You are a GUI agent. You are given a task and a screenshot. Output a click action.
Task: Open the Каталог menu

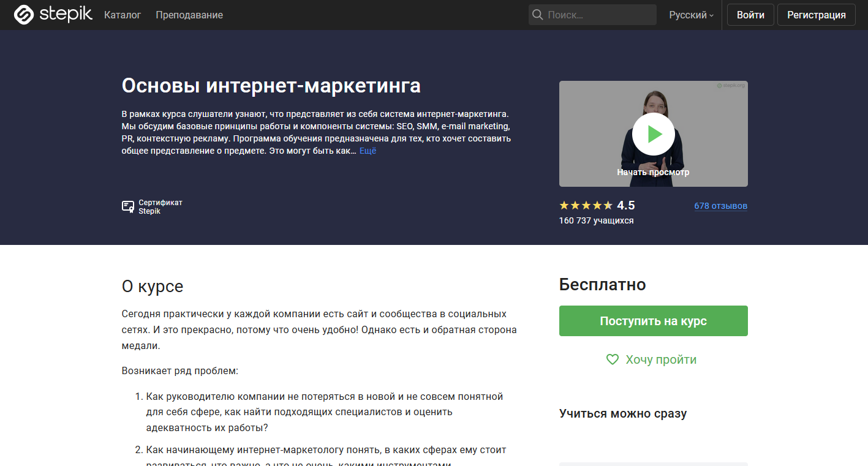[x=122, y=15]
